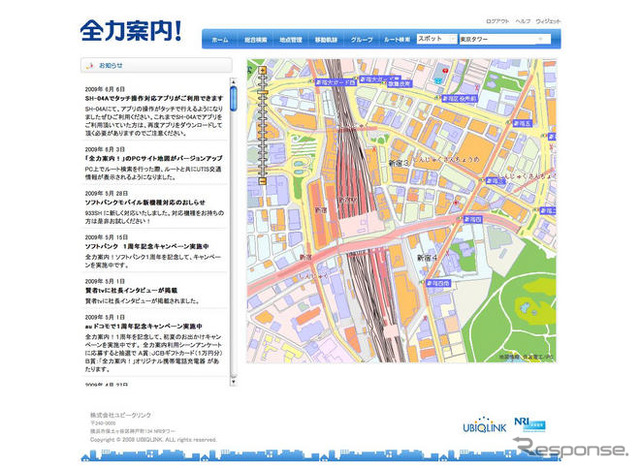Open news auドコモで1周年記念キャンペーン実施中
This screenshot has height=469, width=640.
[x=143, y=327]
